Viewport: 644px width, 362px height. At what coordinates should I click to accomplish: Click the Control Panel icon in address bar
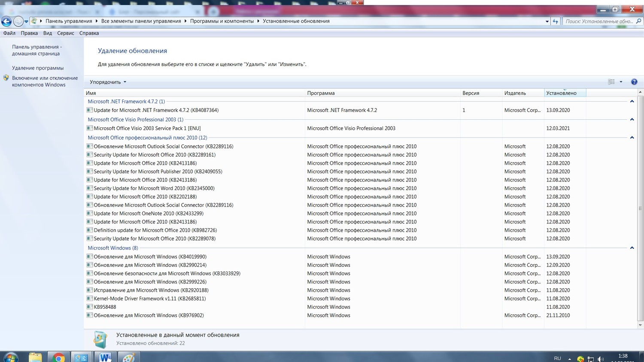(34, 21)
